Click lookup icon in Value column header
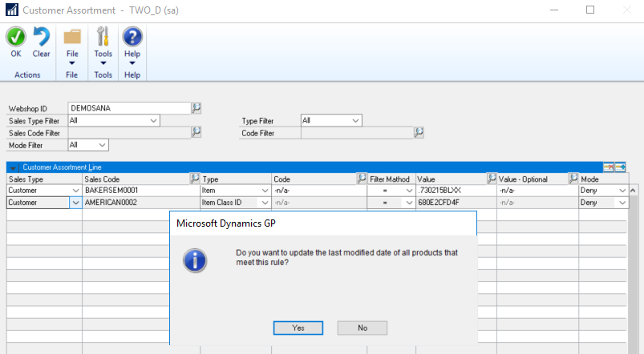Image resolution: width=644 pixels, height=354 pixels. pos(492,179)
